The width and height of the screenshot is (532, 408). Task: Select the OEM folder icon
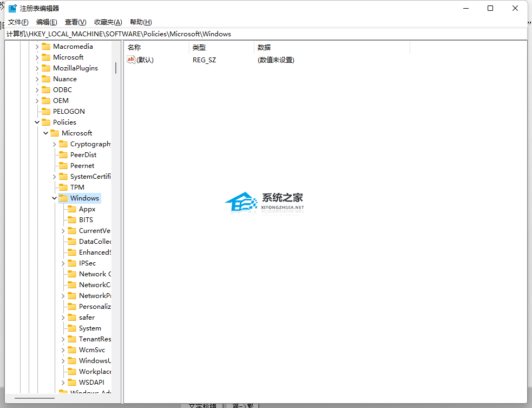(x=46, y=101)
